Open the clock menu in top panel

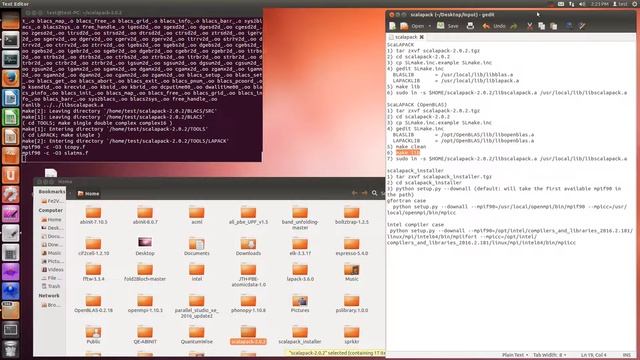tap(599, 4)
